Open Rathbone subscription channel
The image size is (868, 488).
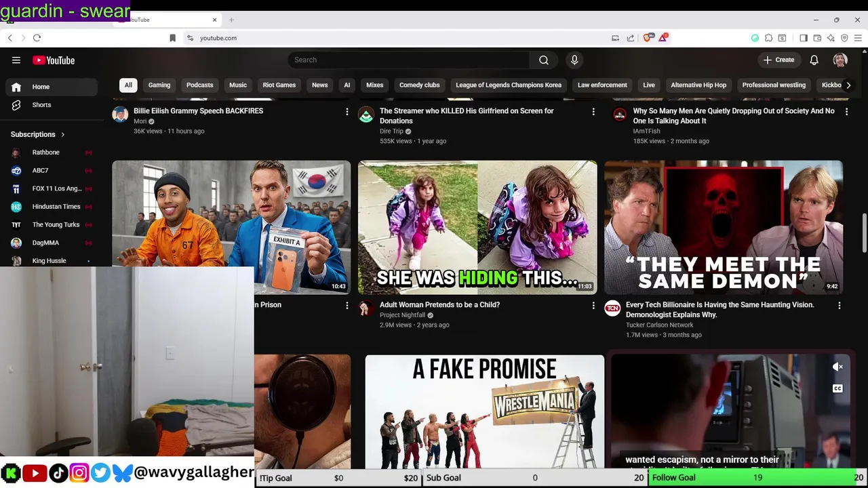click(52, 152)
